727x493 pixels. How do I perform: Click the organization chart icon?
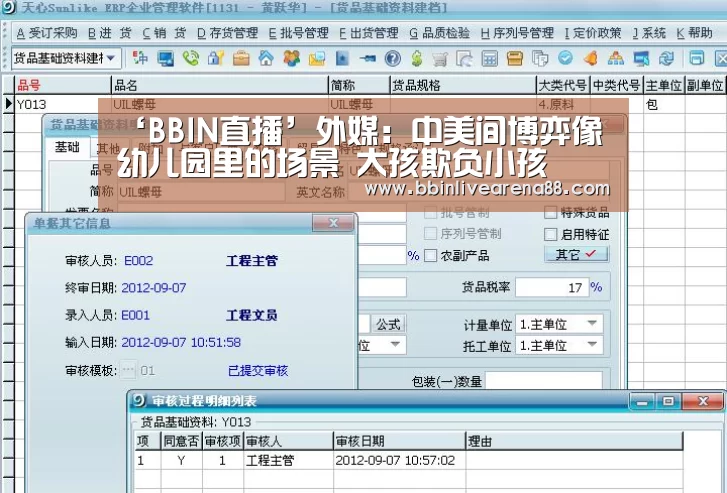tap(616, 58)
